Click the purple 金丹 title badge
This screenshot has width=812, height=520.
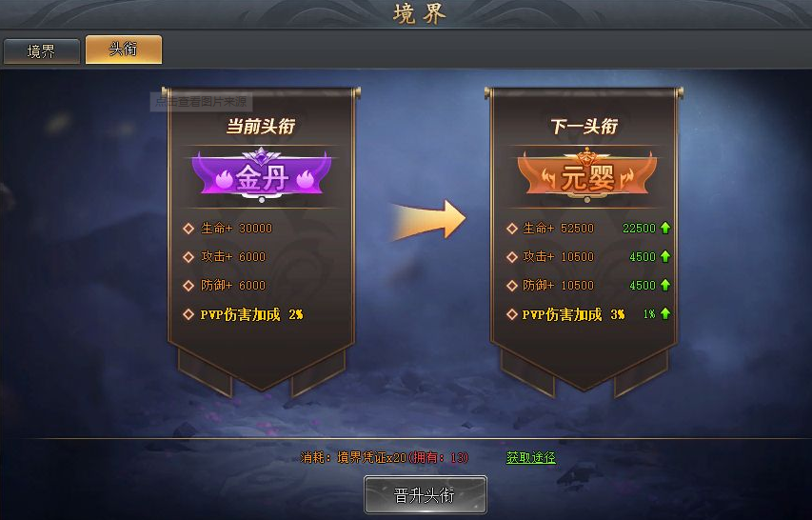262,174
